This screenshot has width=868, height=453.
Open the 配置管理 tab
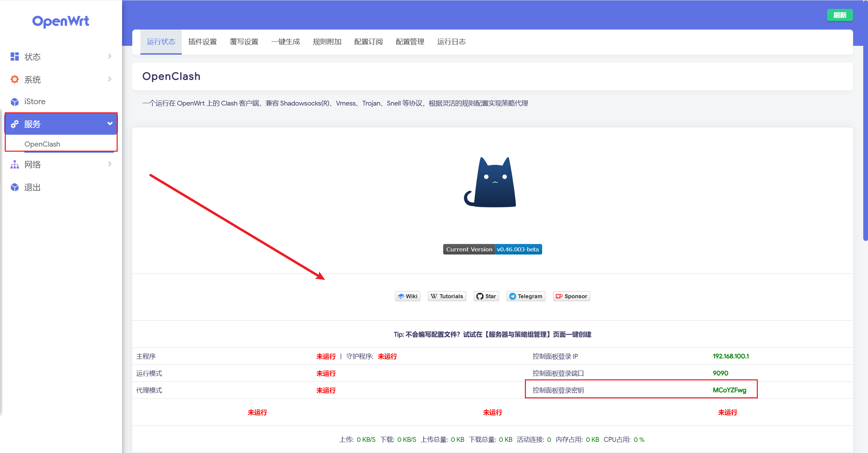click(x=410, y=42)
